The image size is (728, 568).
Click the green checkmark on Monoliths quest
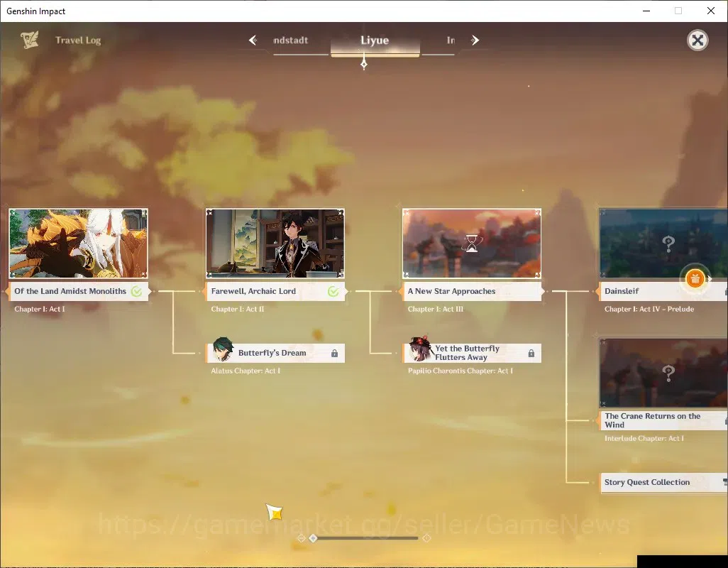136,291
